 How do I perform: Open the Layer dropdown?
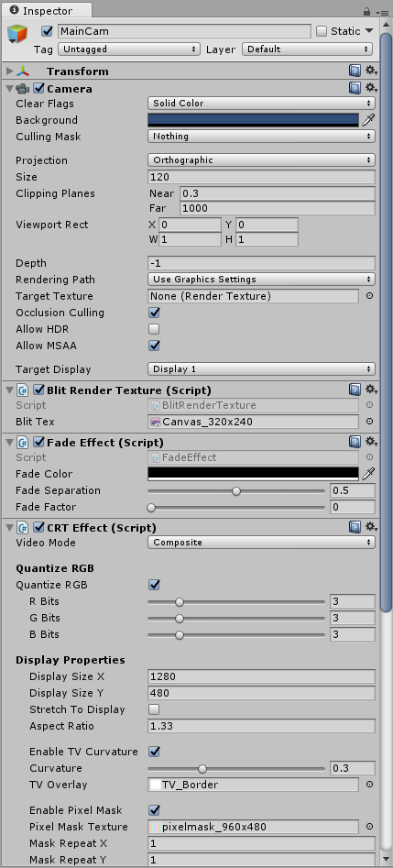coord(307,49)
